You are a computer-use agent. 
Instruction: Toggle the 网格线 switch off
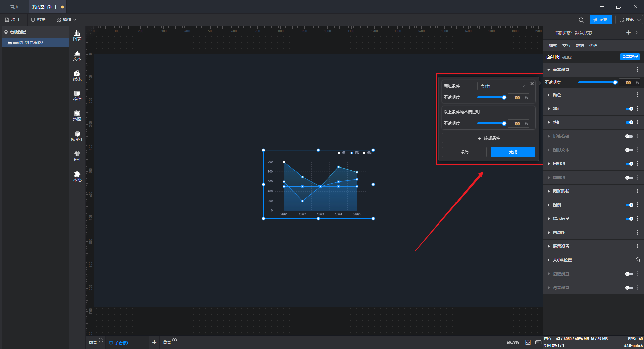pos(629,164)
